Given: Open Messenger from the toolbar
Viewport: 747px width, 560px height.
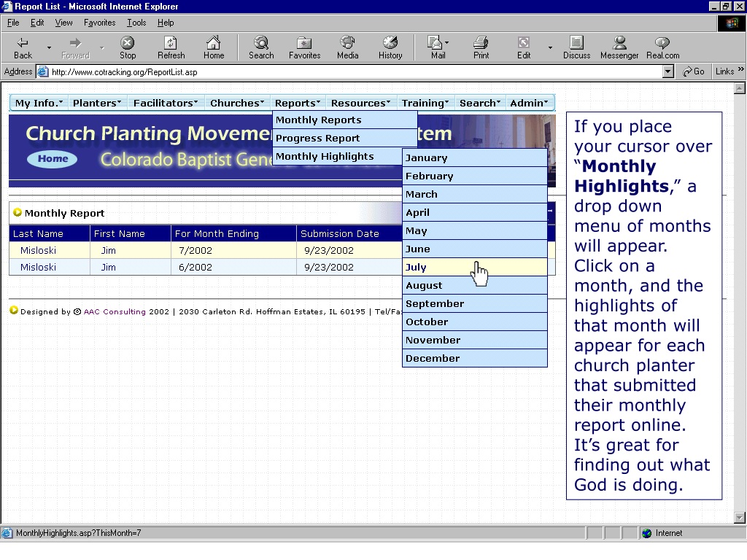Looking at the screenshot, I should [619, 47].
